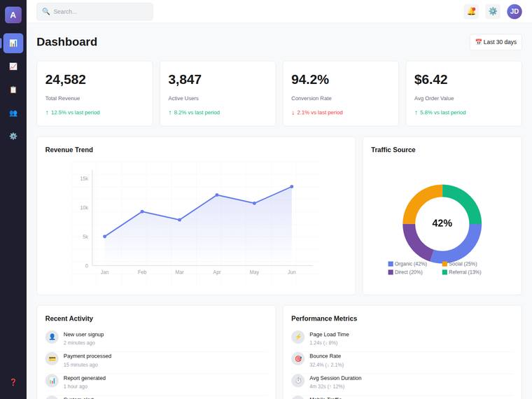The height and width of the screenshot is (399, 532).
Task: Click the Page Load Time lightning icon
Action: point(298,337)
